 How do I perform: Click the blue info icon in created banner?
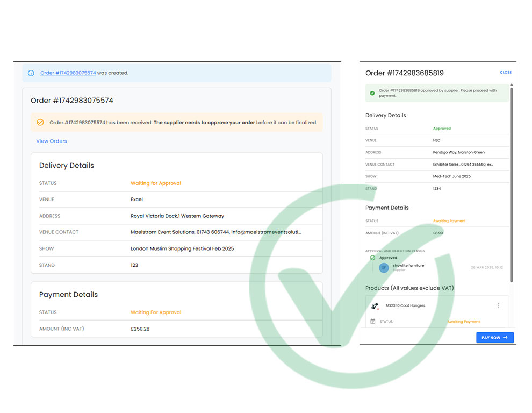point(31,73)
